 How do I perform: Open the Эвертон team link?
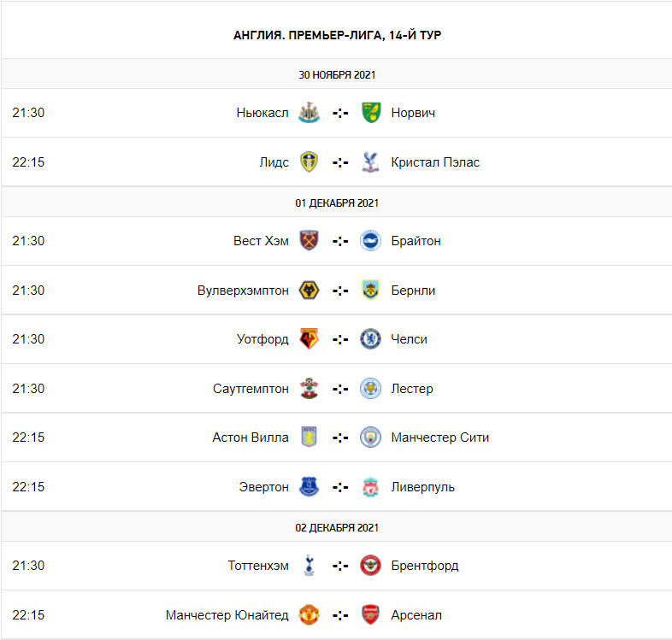point(263,487)
